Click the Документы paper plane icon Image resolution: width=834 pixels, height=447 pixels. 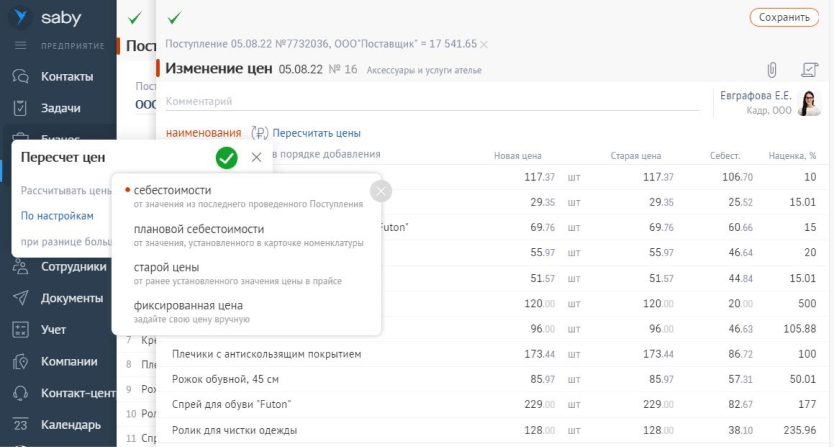point(20,298)
